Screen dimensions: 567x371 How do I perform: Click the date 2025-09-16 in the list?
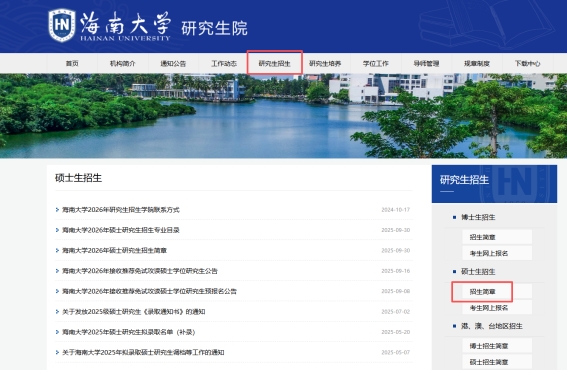coord(396,271)
